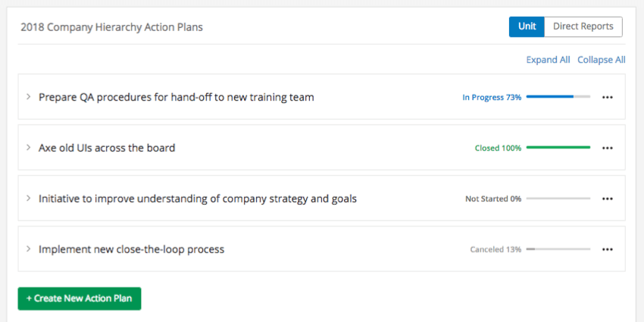Click the Not Started 0% progress bar

(558, 199)
